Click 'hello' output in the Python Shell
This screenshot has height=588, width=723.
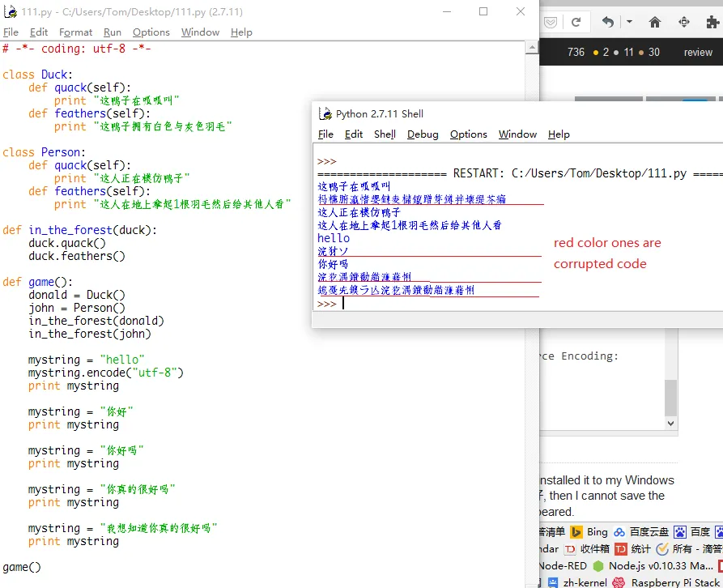click(334, 238)
